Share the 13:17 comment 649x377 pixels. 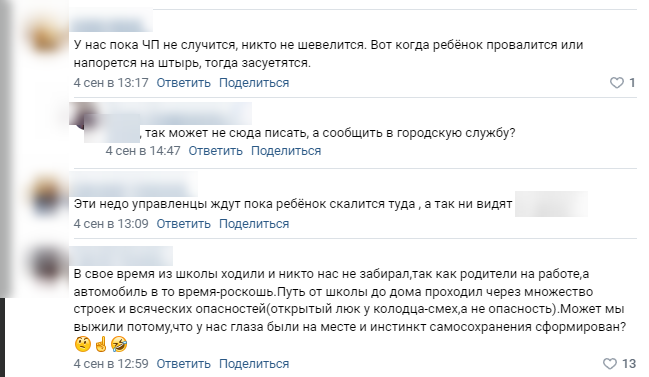click(254, 83)
